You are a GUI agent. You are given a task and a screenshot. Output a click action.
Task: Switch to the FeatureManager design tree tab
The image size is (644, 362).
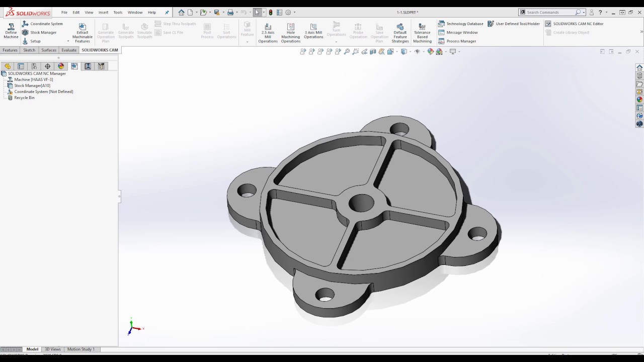pos(8,66)
